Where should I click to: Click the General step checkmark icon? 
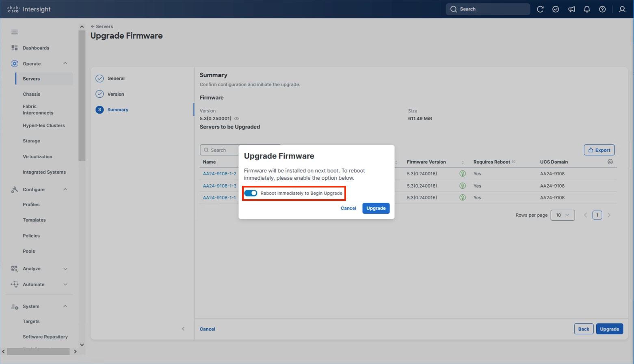[x=100, y=78]
